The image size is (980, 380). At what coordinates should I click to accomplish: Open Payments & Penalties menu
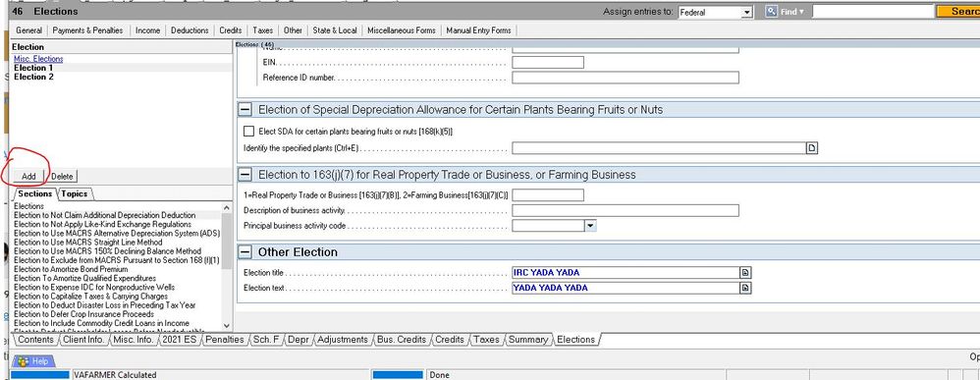pyautogui.click(x=87, y=30)
